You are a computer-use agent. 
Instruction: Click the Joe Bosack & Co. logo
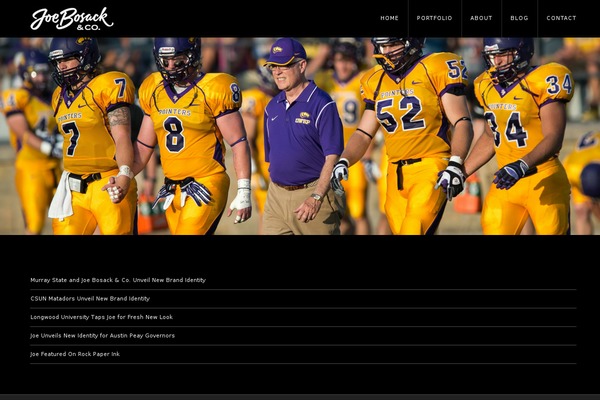[72, 19]
